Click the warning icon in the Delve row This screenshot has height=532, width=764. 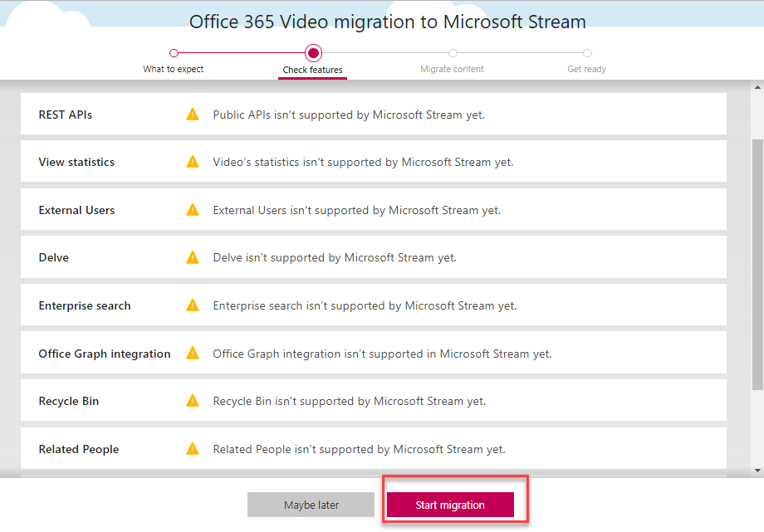[193, 257]
